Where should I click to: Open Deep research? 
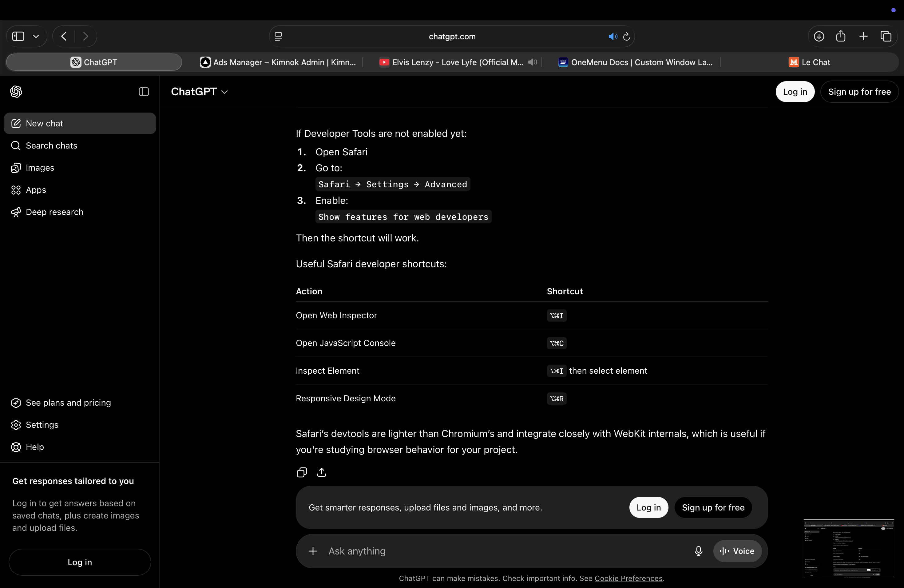(80, 212)
